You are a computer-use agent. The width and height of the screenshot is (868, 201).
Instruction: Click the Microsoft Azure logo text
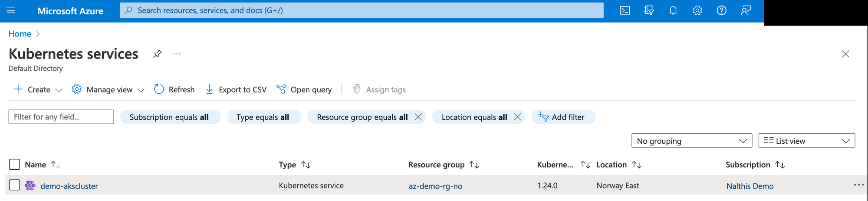[x=70, y=11]
